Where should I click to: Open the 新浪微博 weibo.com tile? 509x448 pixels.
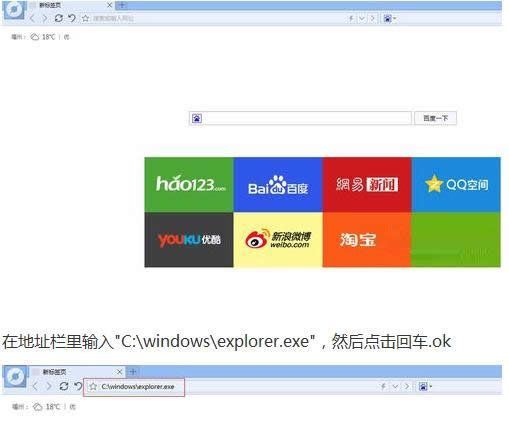tap(278, 240)
